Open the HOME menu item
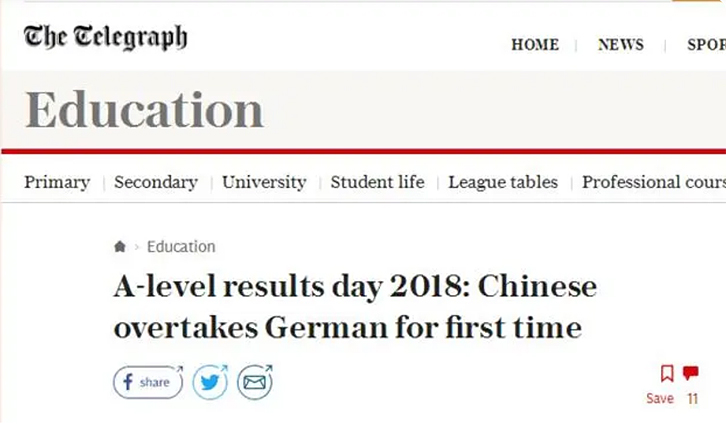The height and width of the screenshot is (430, 726). [x=535, y=45]
